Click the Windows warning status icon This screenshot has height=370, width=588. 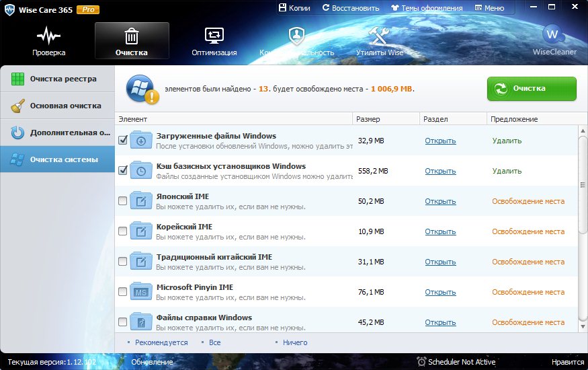142,89
